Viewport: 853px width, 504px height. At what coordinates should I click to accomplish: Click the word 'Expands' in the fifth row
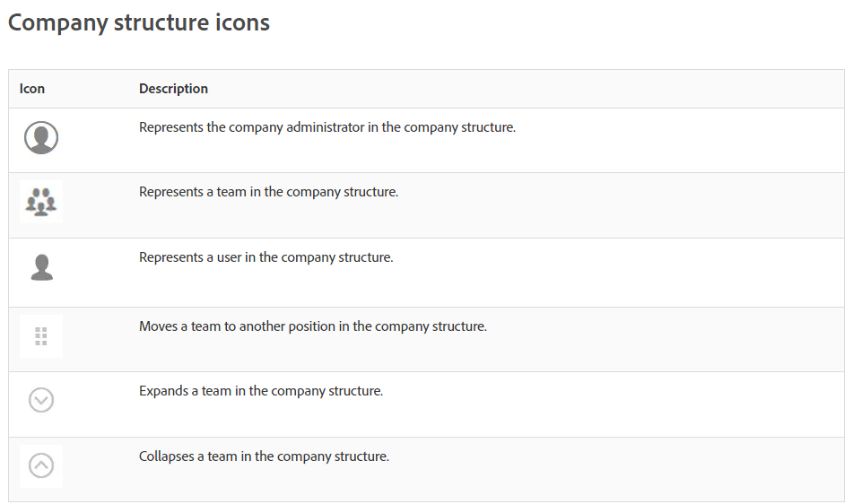pos(164,392)
